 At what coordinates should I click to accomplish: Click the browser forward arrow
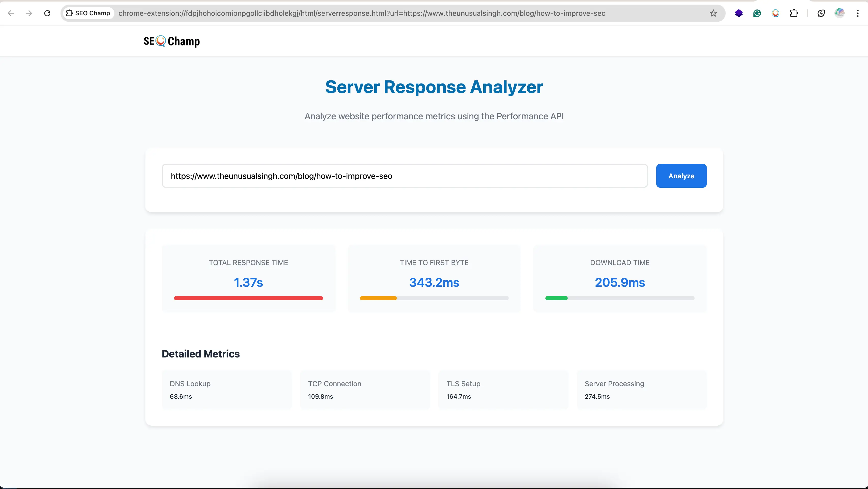[29, 13]
